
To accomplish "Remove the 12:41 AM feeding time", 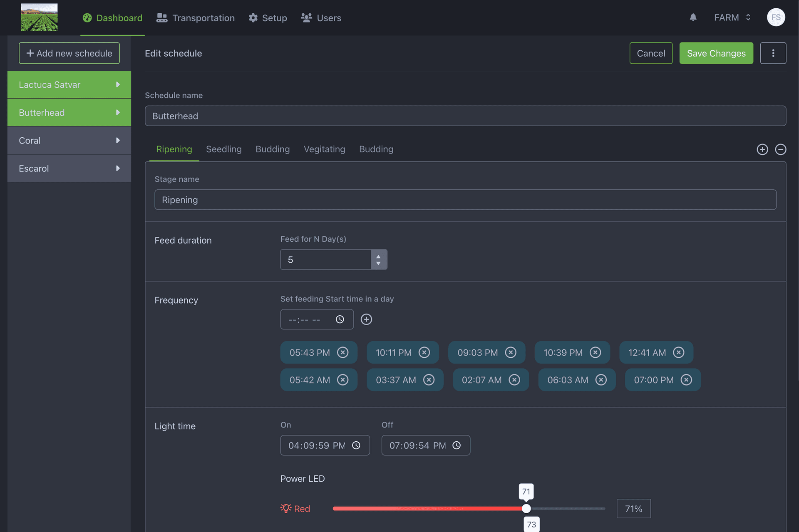I will [678, 352].
